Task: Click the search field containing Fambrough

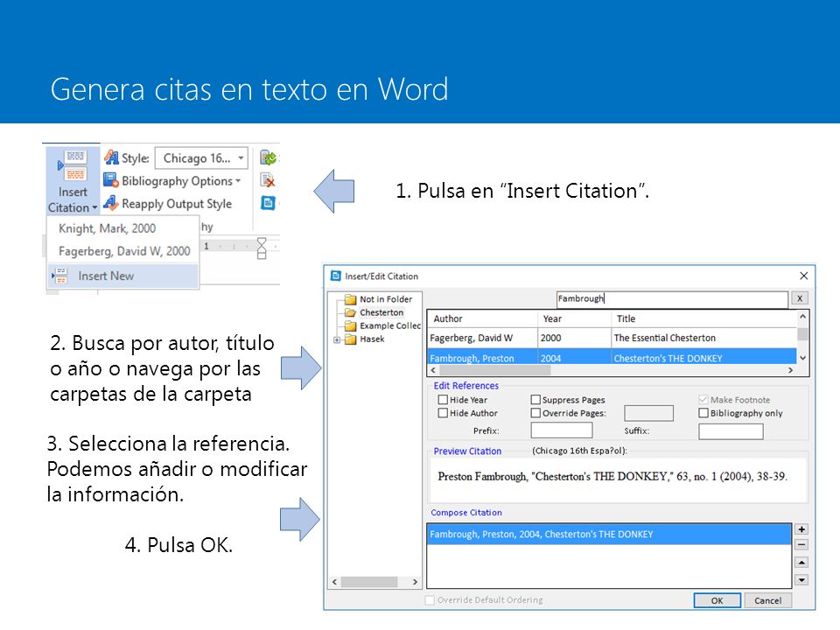Action: tap(672, 299)
